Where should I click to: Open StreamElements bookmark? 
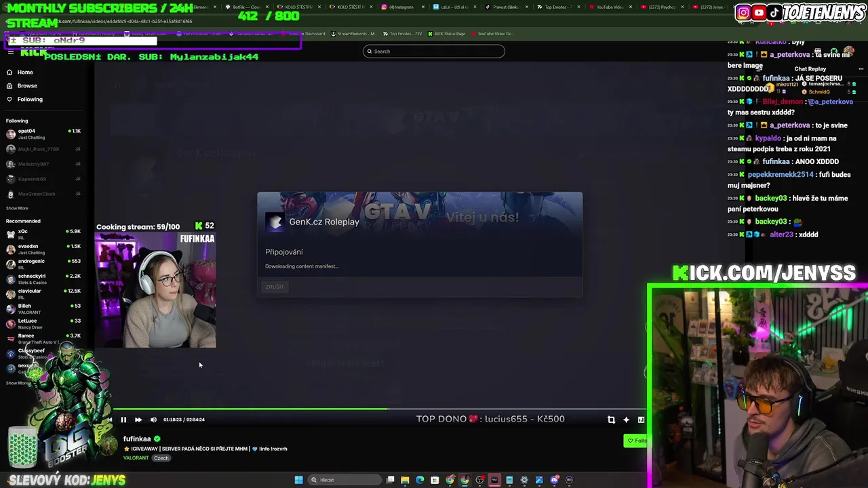(354, 34)
